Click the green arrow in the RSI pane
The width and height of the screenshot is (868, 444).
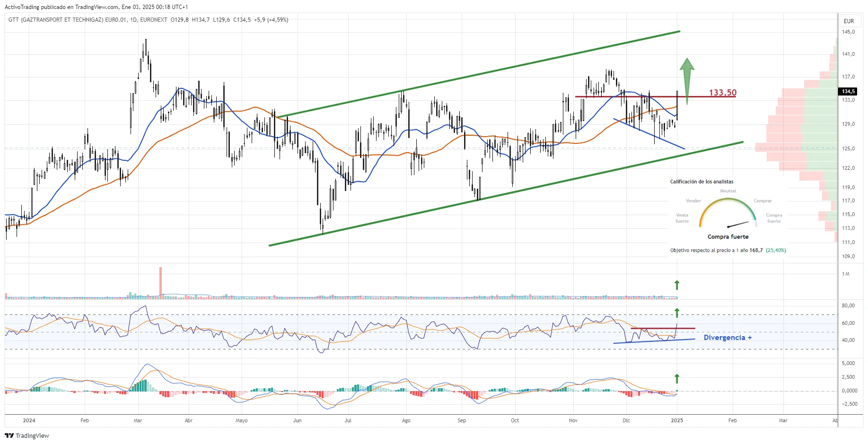[677, 313]
